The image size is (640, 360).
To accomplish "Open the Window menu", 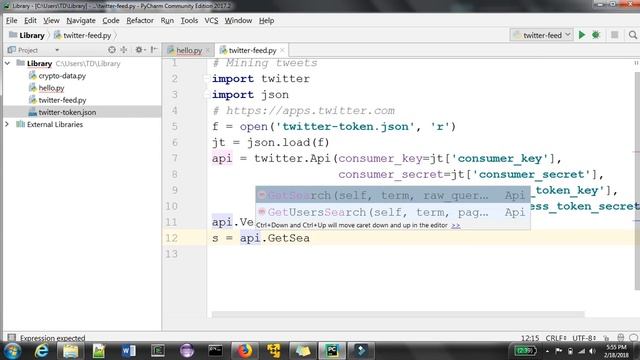I will coord(238,20).
